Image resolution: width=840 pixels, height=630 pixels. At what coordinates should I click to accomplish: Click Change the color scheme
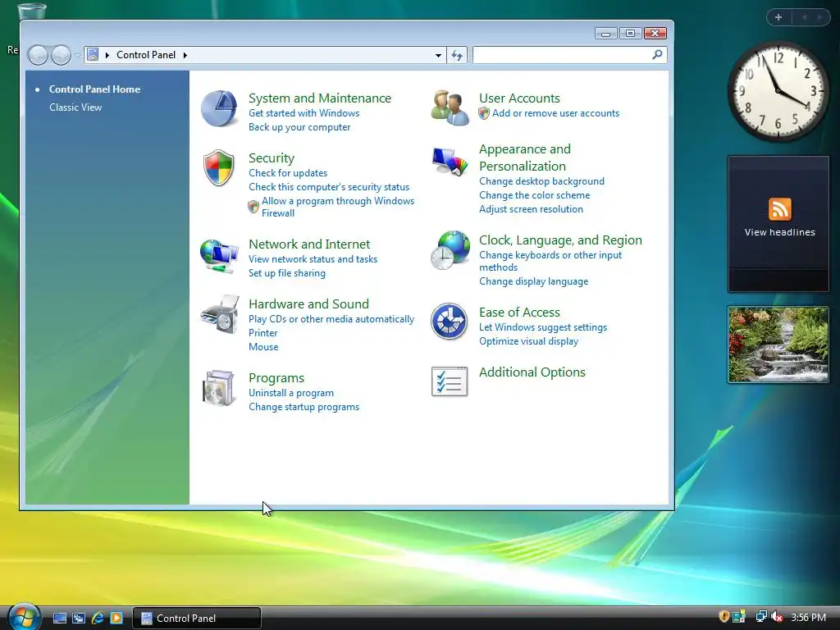534,195
